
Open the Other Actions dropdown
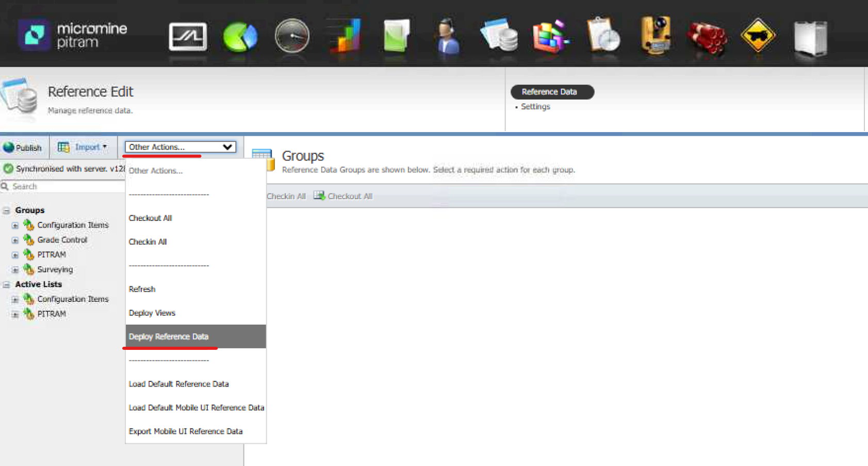pos(180,147)
